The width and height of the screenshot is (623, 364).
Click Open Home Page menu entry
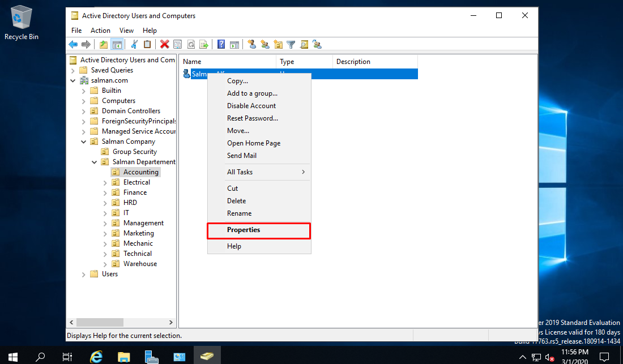pyautogui.click(x=259, y=143)
